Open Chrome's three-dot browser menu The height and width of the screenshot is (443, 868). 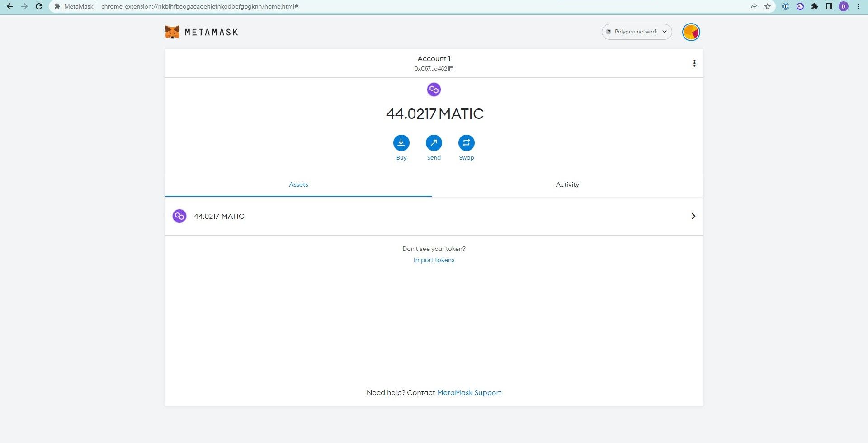click(858, 6)
